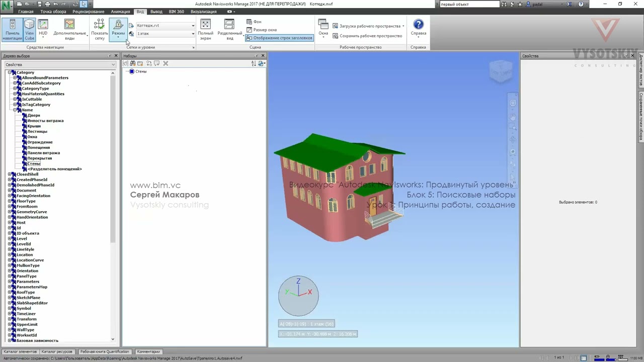Select the Стены item in selection tree

click(x=34, y=163)
